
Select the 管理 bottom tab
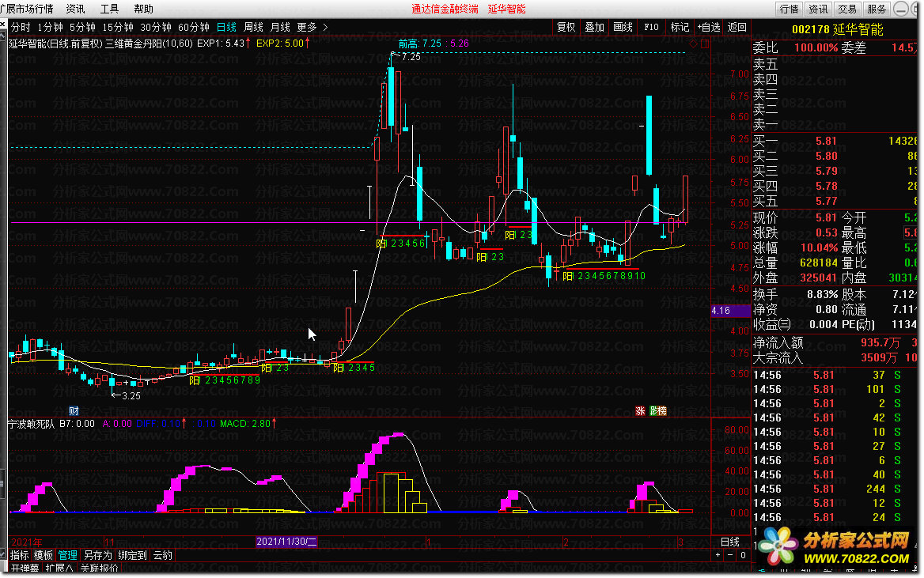[68, 555]
